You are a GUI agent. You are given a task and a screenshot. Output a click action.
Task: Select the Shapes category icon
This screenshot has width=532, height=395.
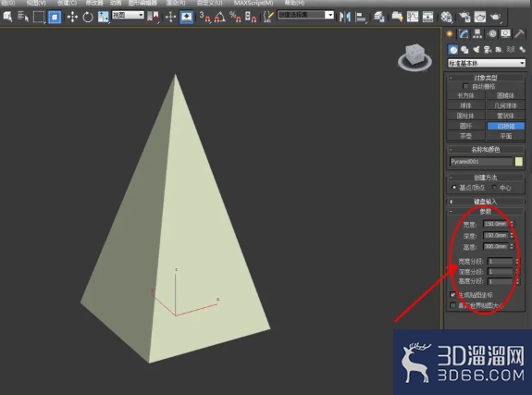tap(464, 50)
